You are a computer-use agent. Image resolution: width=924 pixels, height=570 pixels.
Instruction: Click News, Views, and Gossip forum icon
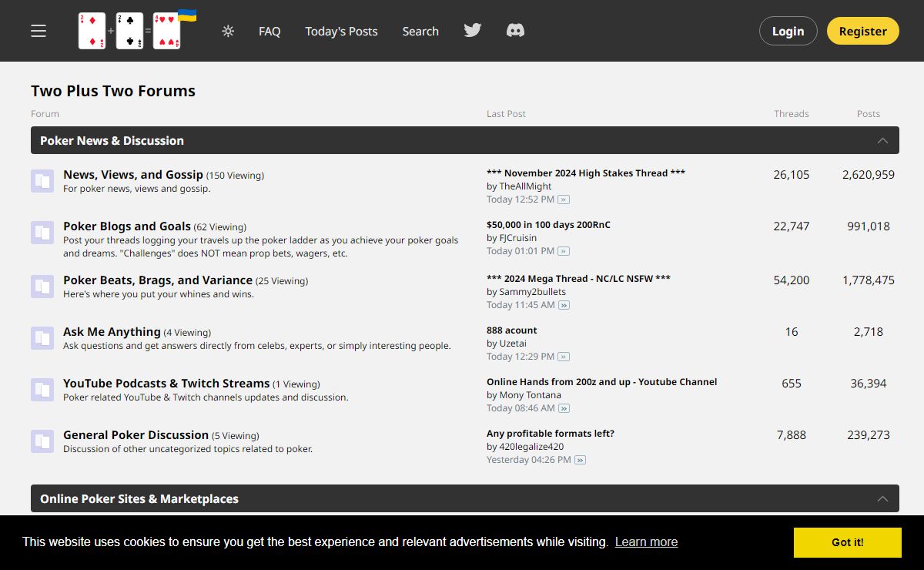[42, 181]
